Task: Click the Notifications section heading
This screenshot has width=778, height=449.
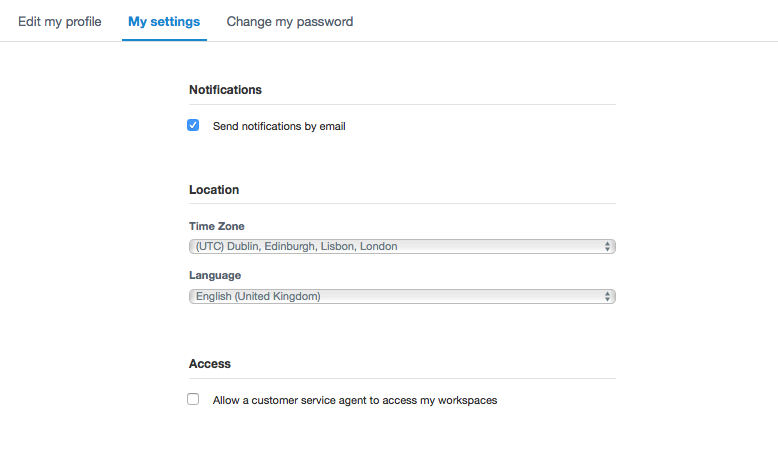Action: click(x=225, y=90)
